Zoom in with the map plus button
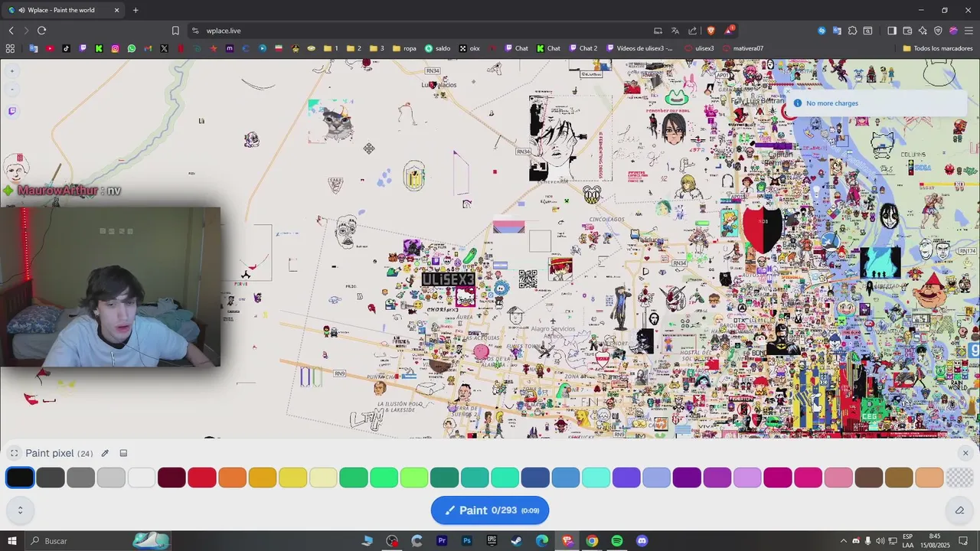This screenshot has width=980, height=551. pos(12,71)
